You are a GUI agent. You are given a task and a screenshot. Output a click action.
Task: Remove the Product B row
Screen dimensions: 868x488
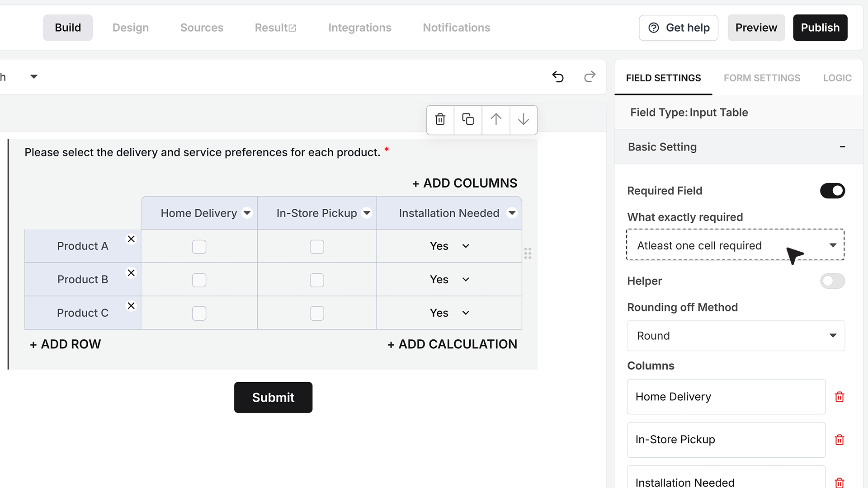point(131,273)
